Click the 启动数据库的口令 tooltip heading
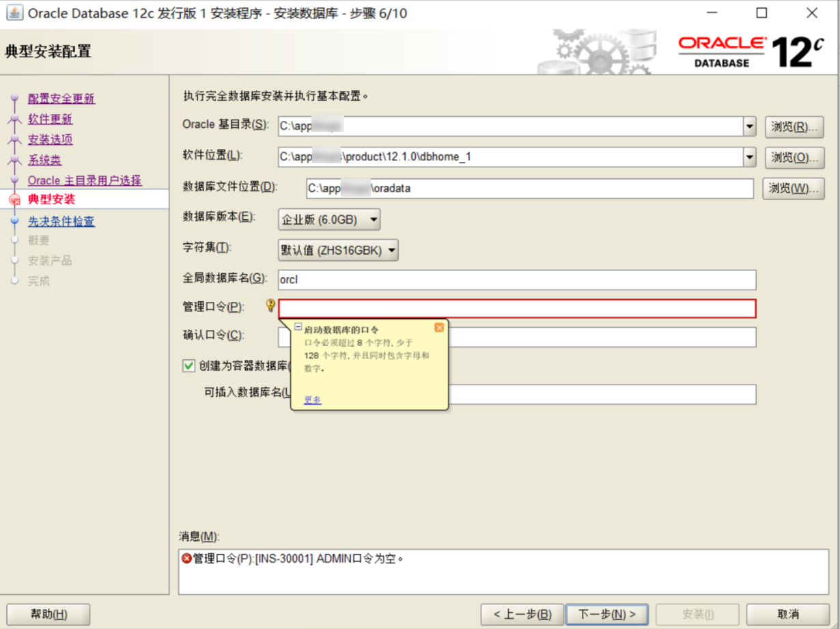Screen dimensions: 840x629 [x=341, y=329]
